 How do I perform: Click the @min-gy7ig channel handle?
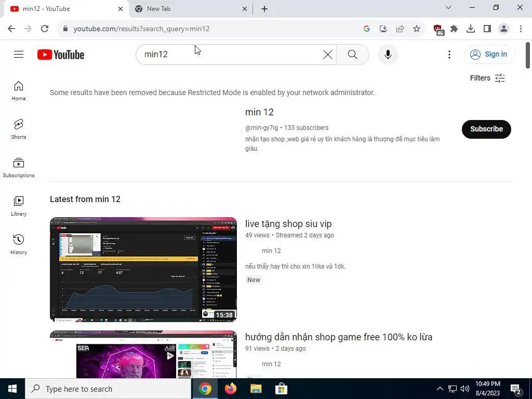pyautogui.click(x=261, y=128)
